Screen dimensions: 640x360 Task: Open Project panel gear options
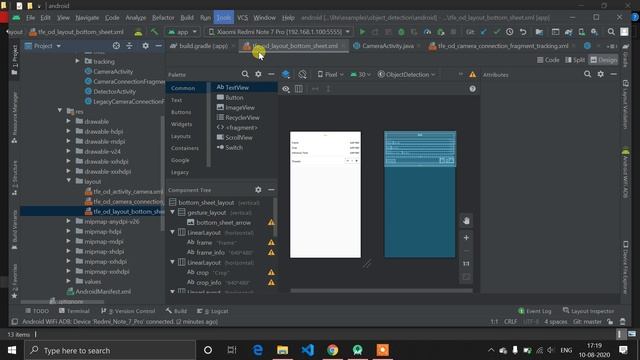click(x=145, y=46)
